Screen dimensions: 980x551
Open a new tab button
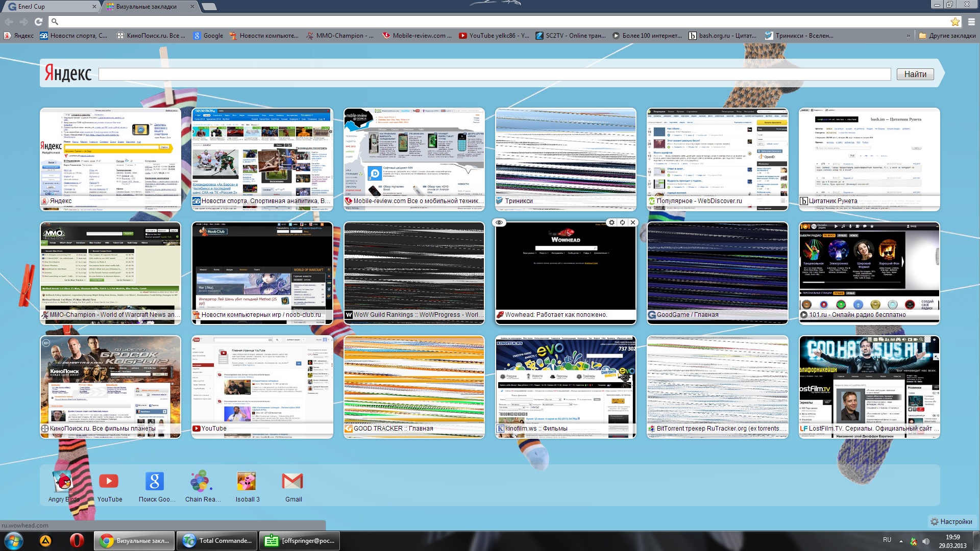coord(209,7)
